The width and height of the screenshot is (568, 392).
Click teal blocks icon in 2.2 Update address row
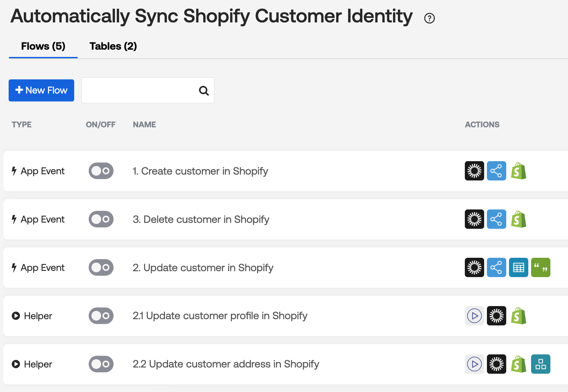[541, 364]
